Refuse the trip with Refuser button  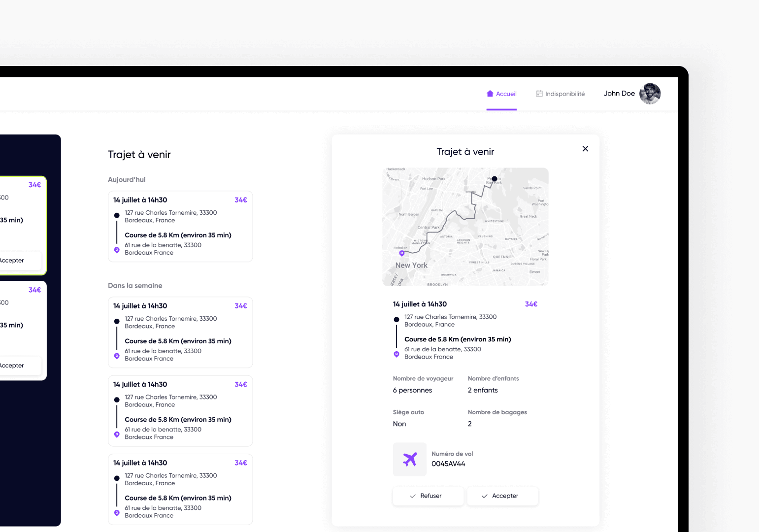[428, 496]
